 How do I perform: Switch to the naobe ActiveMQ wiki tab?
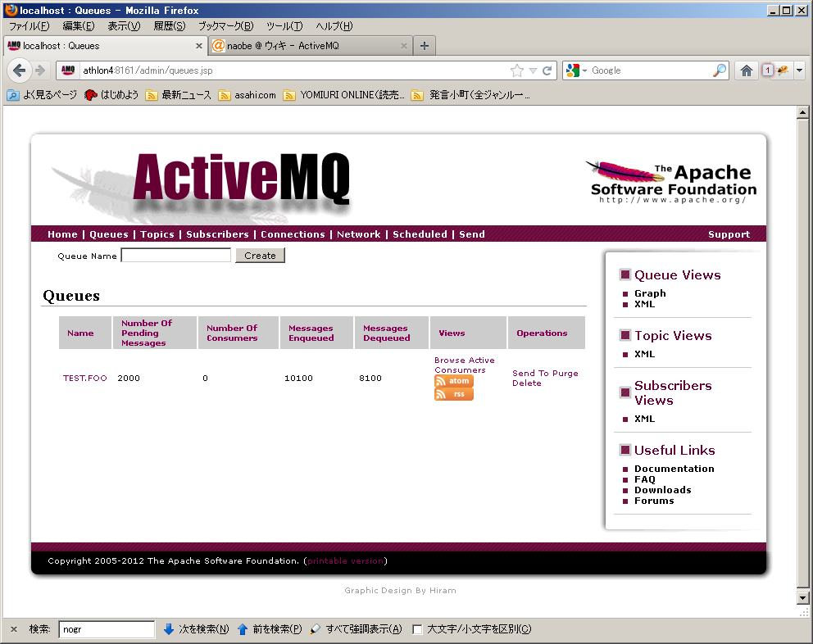pos(310,46)
